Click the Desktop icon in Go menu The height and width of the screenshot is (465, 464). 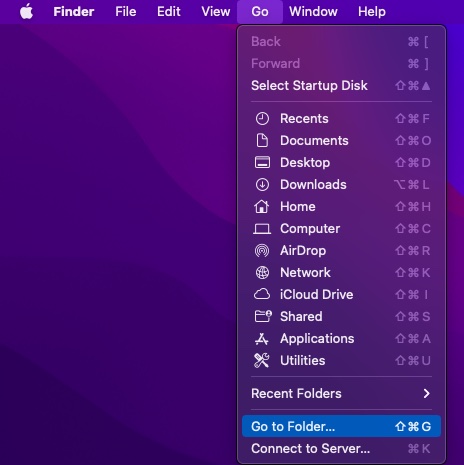pos(262,163)
